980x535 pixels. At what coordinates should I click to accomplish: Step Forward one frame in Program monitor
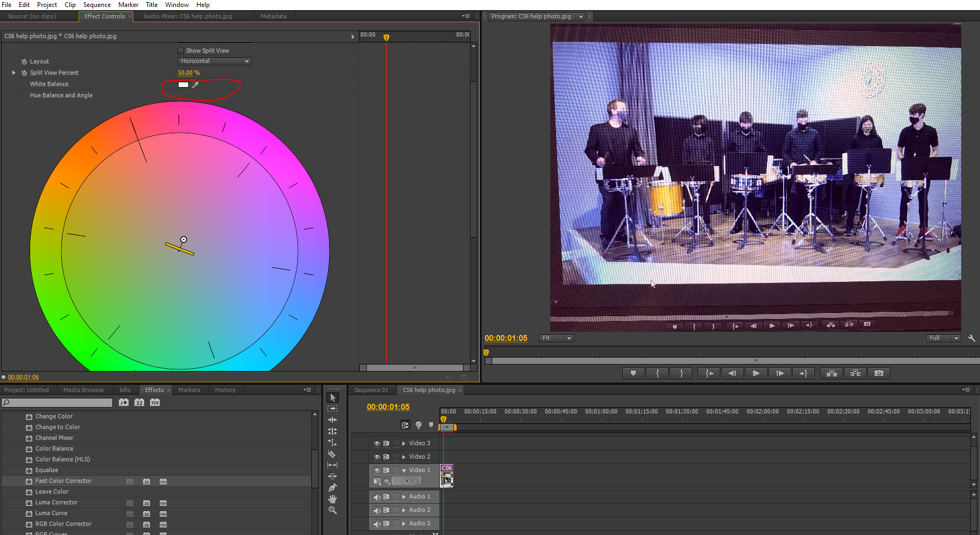pos(780,373)
